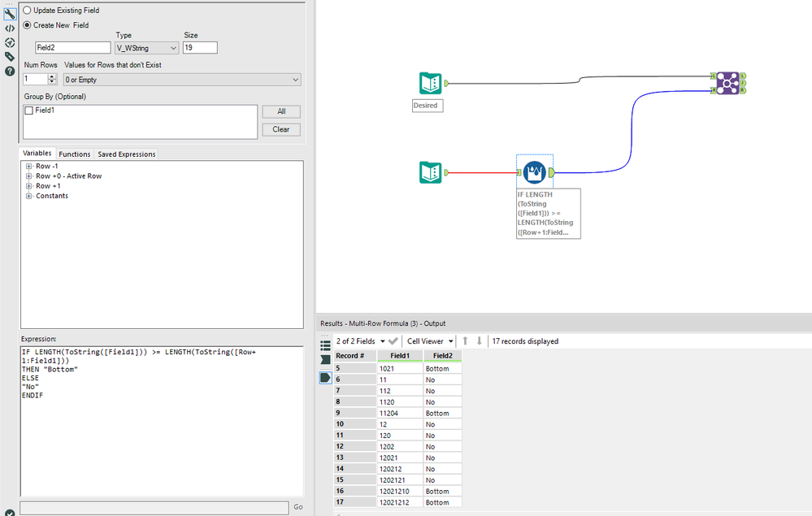Select Create New Field option
Screen dimensions: 812x516
click(27, 25)
